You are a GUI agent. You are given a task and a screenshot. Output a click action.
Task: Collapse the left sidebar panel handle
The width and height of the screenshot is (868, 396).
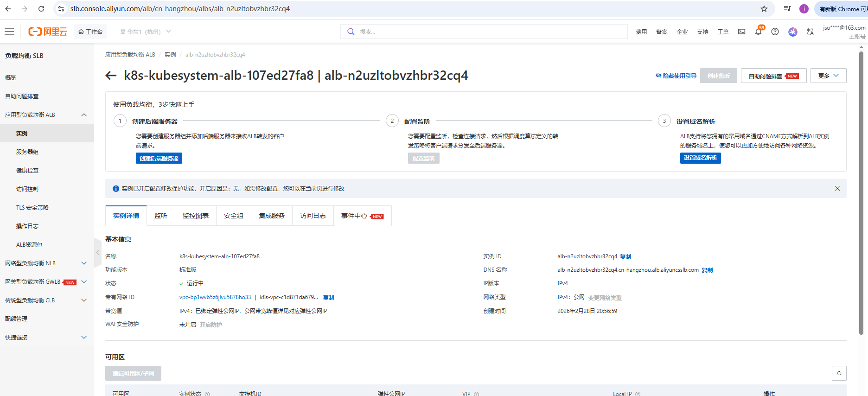tap(97, 253)
